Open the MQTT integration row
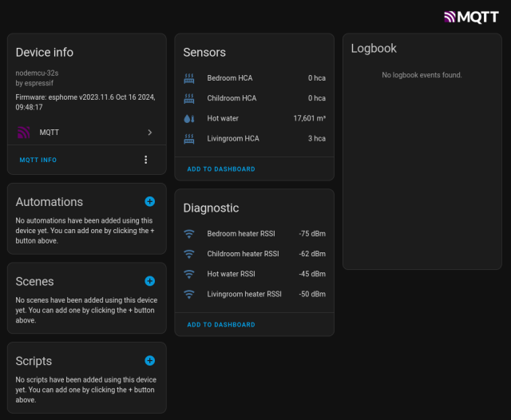Screen dimensions: 511x420 pos(86,133)
